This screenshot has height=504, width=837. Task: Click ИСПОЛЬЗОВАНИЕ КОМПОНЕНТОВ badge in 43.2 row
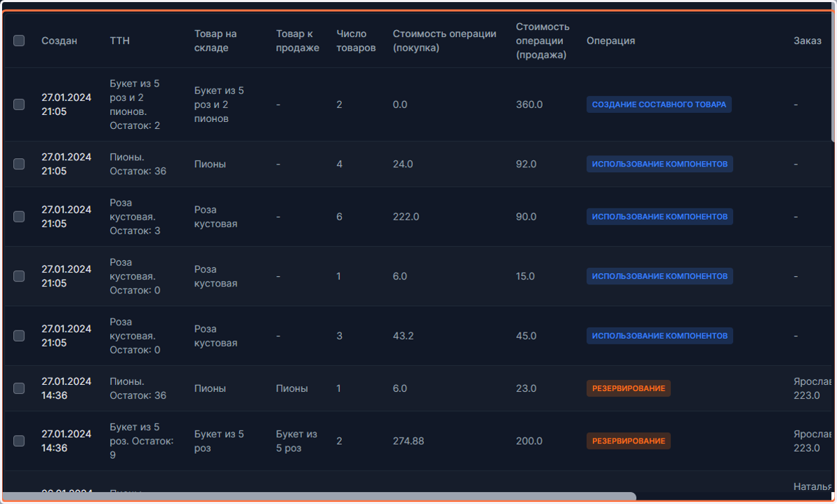pyautogui.click(x=660, y=336)
